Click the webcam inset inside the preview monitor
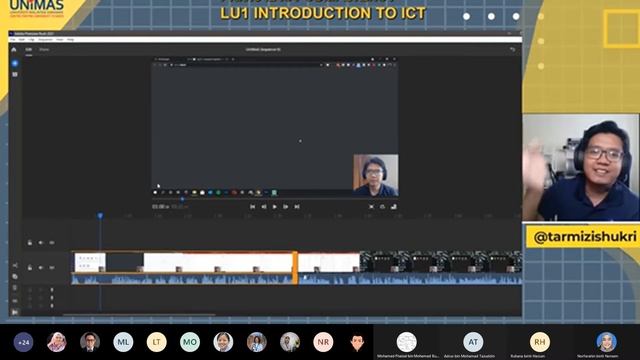Screen dimensions: 640x360 pos(376,176)
